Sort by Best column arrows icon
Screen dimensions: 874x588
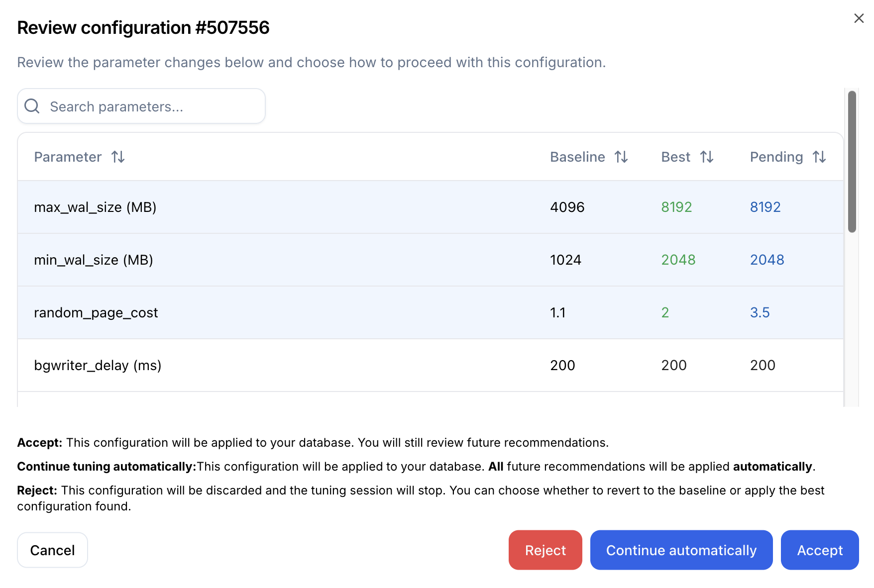pos(707,157)
